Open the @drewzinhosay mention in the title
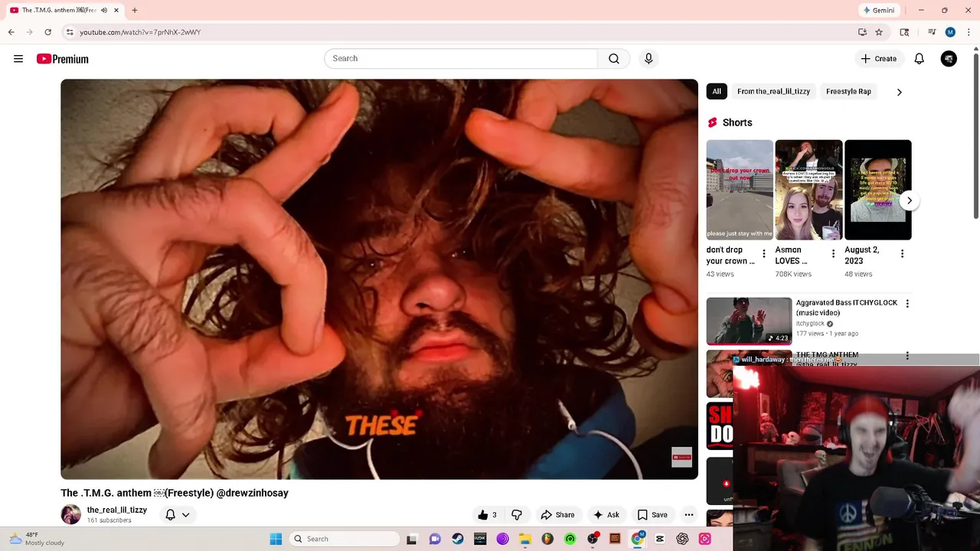 (253, 493)
